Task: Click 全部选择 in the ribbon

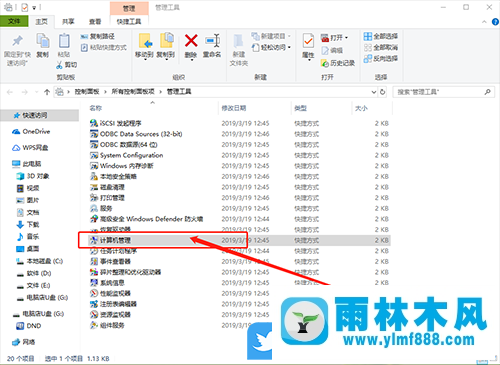Action: (x=381, y=36)
